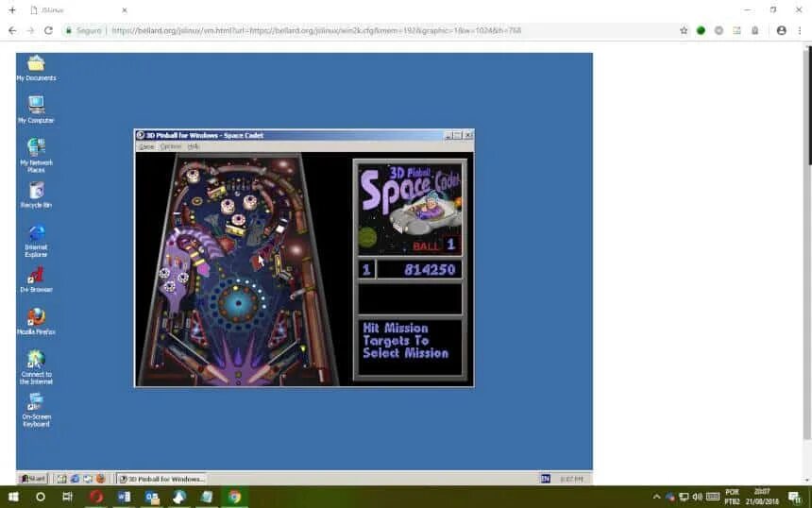Click the Hit Mission Targets message box
The image size is (812, 508).
coord(410,347)
